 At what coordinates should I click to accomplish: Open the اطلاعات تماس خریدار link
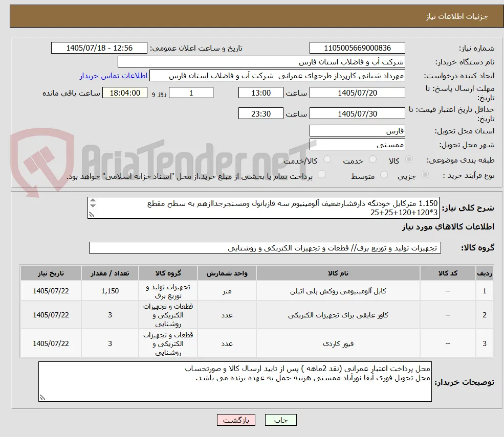point(114,76)
